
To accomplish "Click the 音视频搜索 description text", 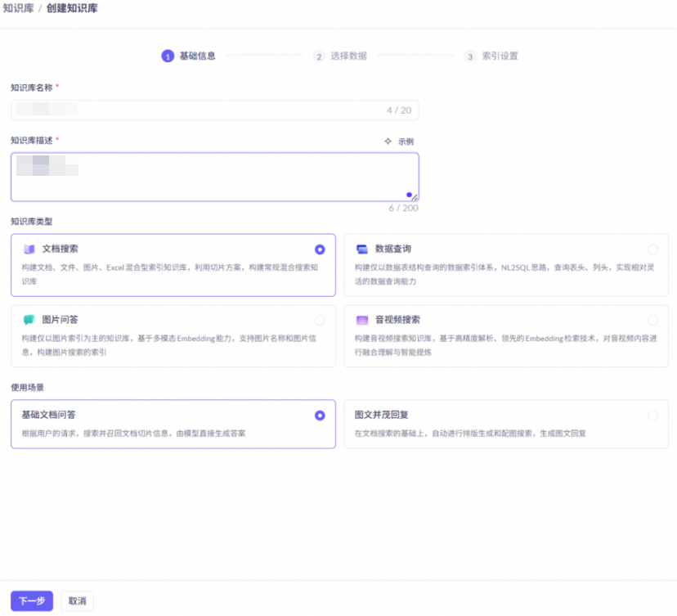I will point(505,345).
